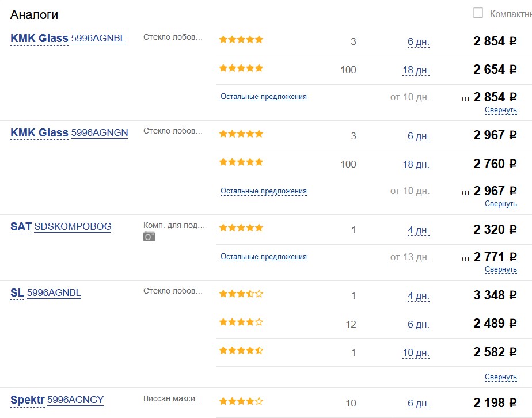532x418 pixels.
Task: Click star rating of SL 2 489 ₽ offer
Action: click(241, 322)
